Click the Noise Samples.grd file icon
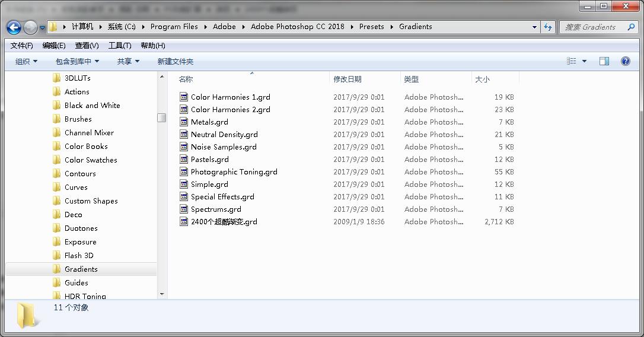Viewport: 644px width, 337px height. [184, 147]
